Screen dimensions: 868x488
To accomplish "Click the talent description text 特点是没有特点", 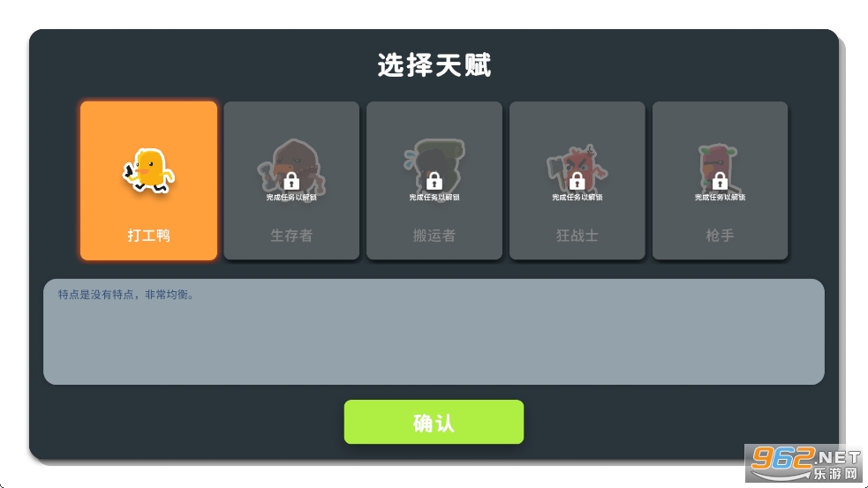I will tap(95, 295).
